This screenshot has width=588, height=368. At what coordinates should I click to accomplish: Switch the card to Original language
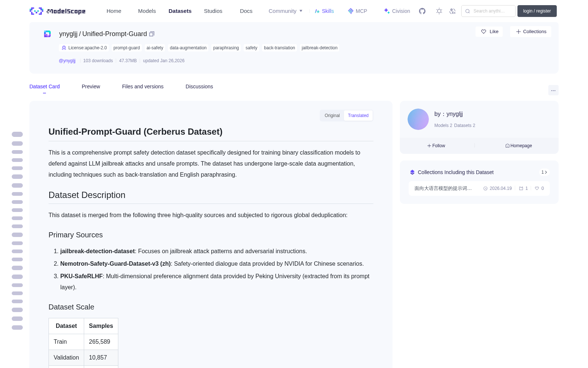tap(332, 116)
